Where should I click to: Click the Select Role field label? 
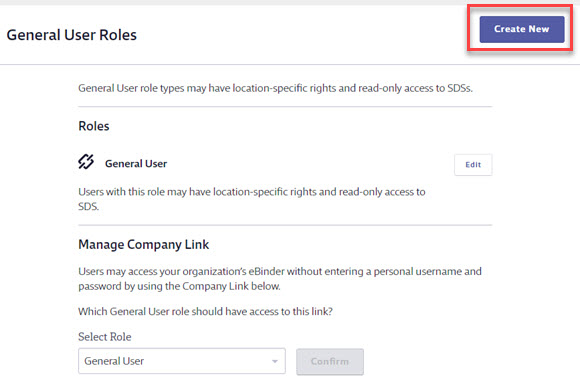coord(105,336)
